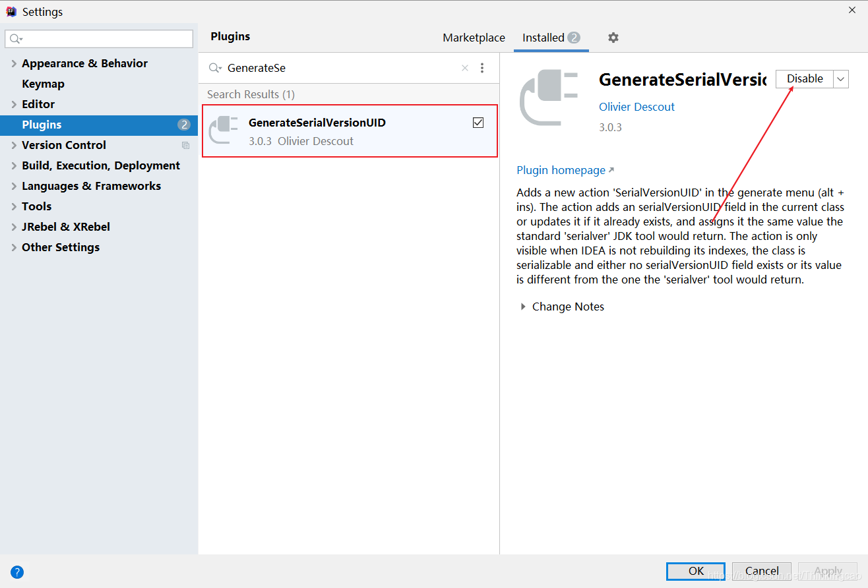Select the GenerateSerialVersionUID plugin row
Screen dimensions: 868x588
350,131
